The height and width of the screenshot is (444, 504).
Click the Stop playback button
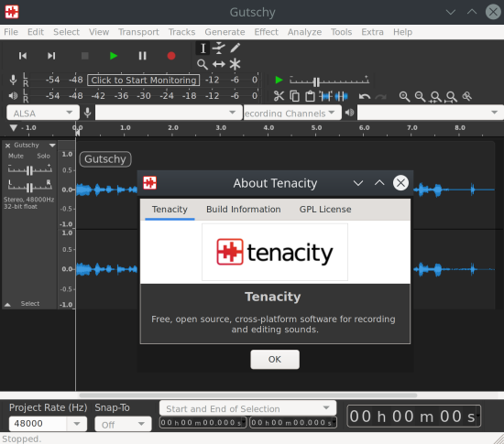point(85,56)
